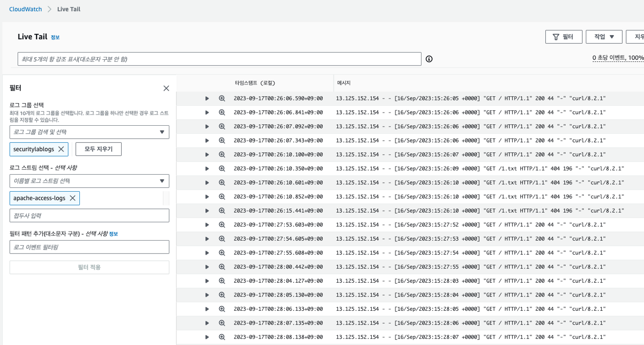Zoom into log event 00:26:06.590
Screen dimensions: 644x345
tap(222, 99)
